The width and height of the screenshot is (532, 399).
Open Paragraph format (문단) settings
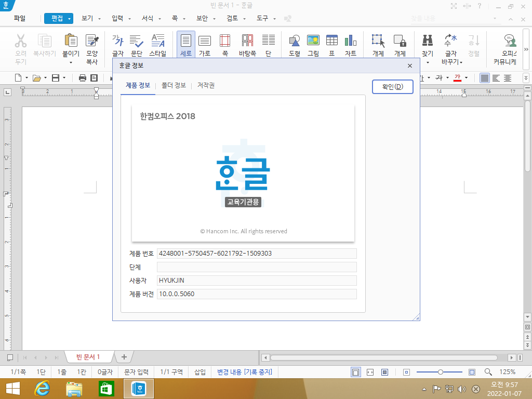click(x=137, y=41)
